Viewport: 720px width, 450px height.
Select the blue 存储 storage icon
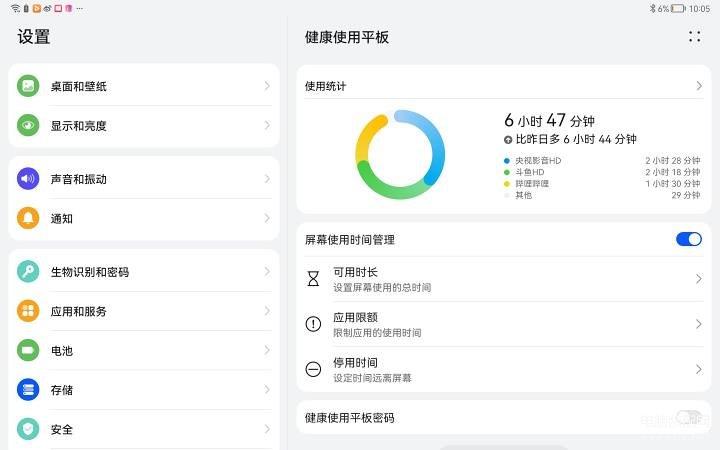click(x=28, y=390)
